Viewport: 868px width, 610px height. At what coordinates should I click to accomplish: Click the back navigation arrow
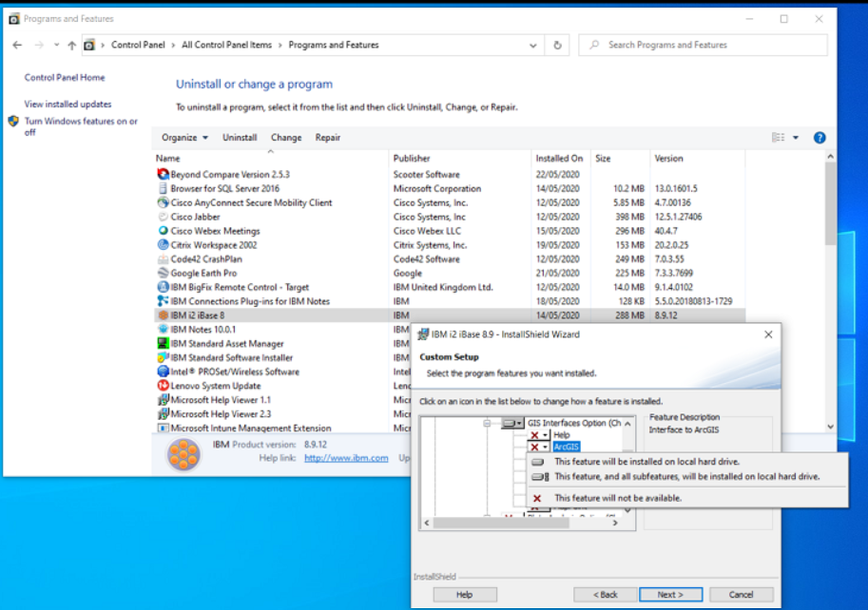tap(17, 44)
